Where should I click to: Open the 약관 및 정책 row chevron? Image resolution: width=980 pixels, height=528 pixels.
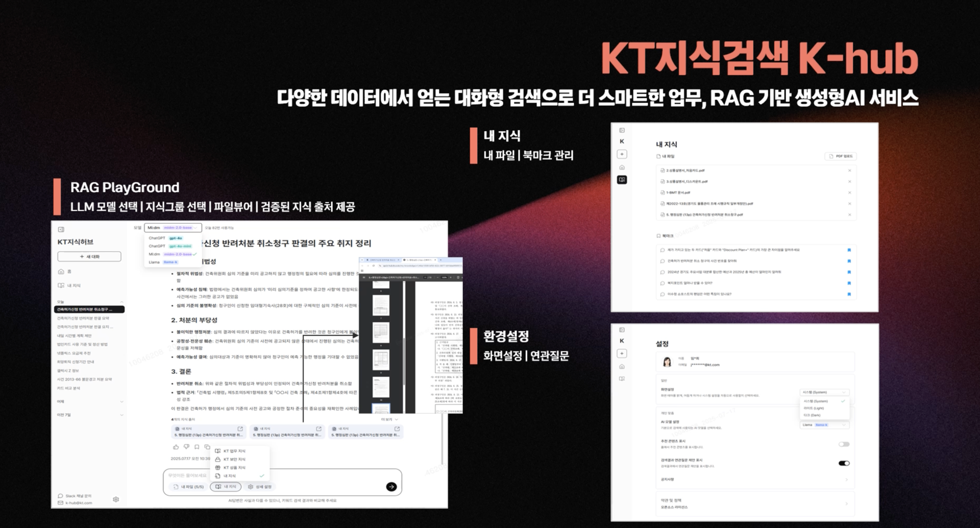point(846,503)
